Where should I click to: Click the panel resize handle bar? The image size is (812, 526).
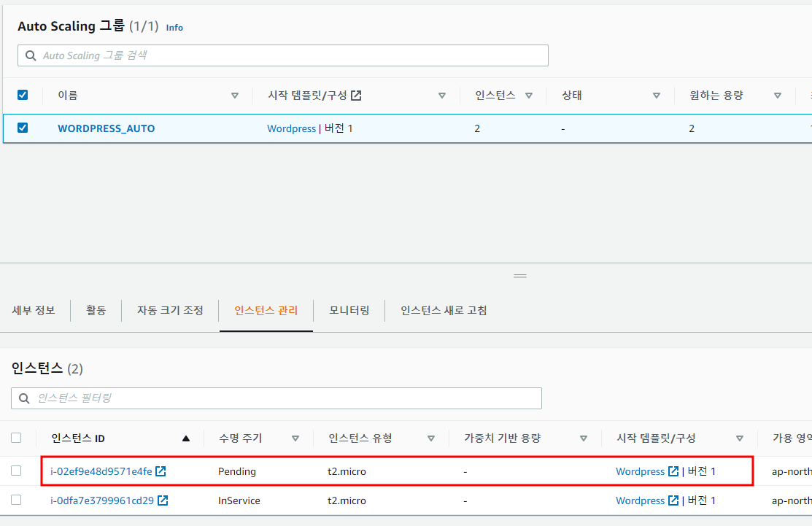coord(520,276)
